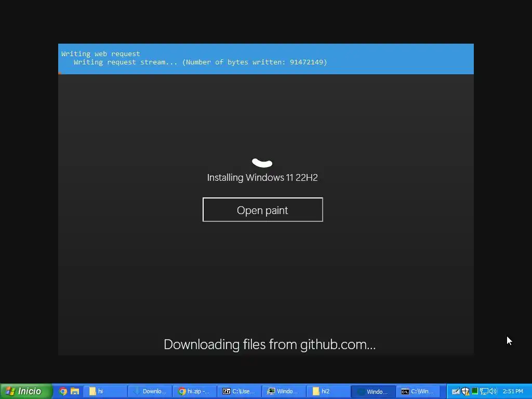
Task: Click the green task manager tray icon
Action: click(475, 391)
